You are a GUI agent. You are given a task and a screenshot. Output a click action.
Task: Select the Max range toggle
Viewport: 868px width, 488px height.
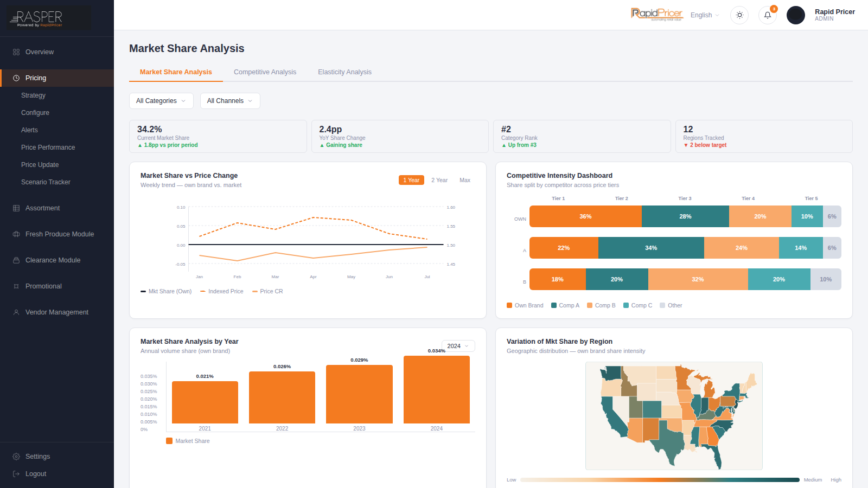tap(465, 180)
